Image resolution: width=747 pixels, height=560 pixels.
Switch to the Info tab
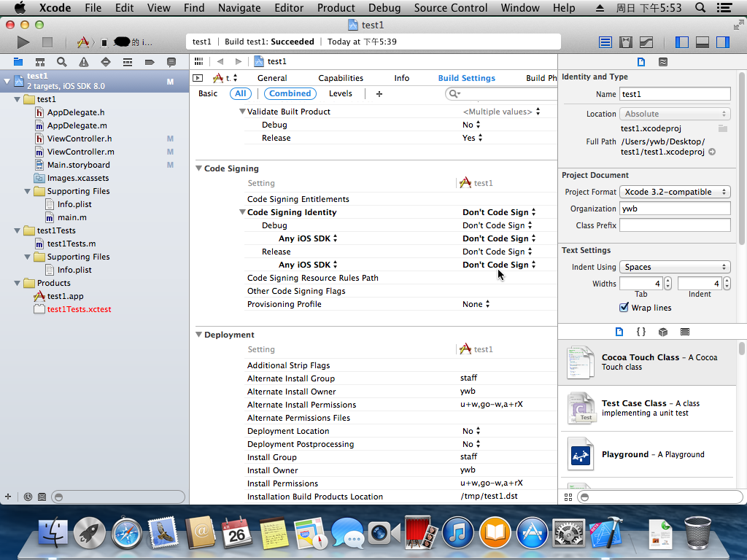(x=402, y=78)
